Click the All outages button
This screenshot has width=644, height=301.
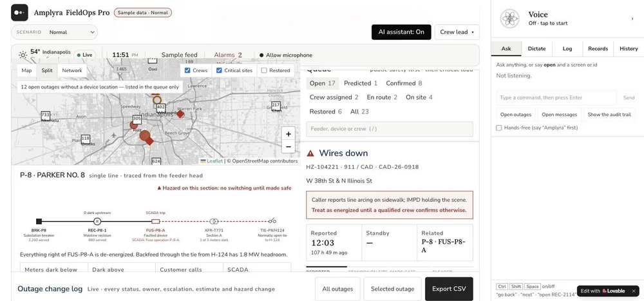coord(337,289)
